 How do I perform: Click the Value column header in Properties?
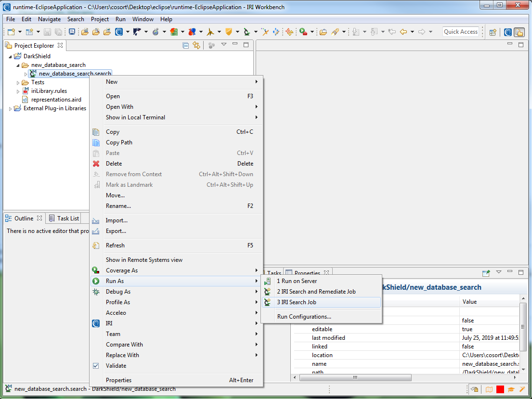tap(489, 302)
